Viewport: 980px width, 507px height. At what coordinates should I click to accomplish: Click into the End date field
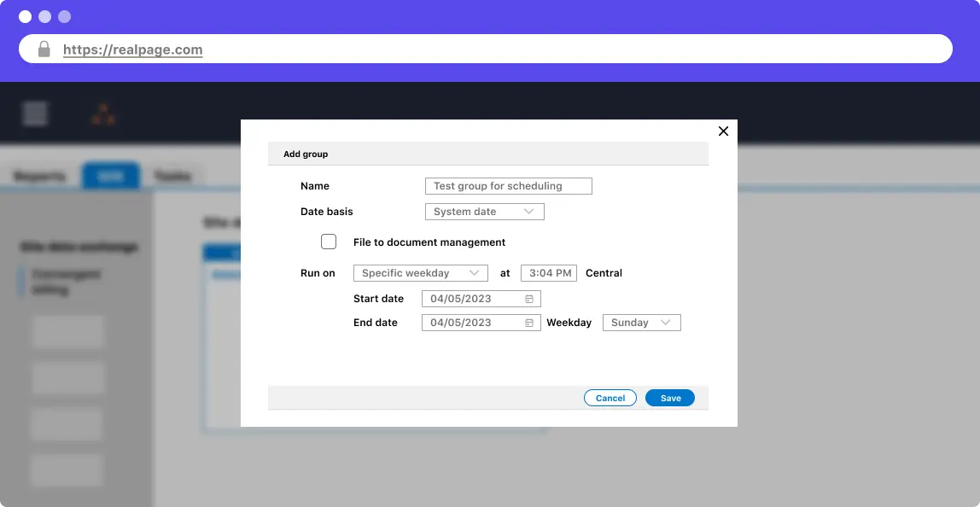(474, 323)
